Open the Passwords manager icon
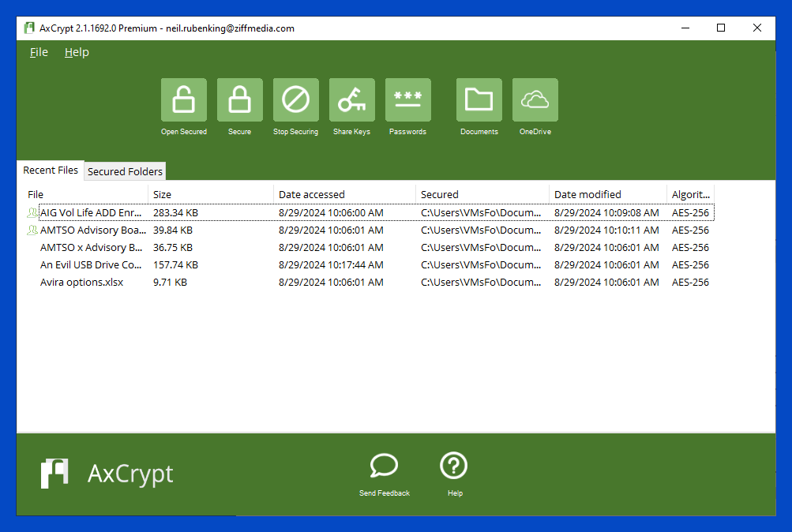The width and height of the screenshot is (792, 532). point(408,99)
